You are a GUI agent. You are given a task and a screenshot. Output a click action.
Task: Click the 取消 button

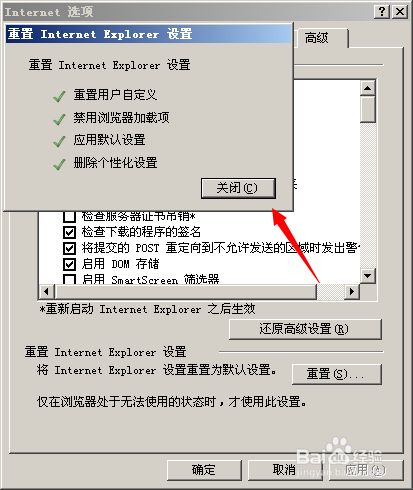coord(285,470)
